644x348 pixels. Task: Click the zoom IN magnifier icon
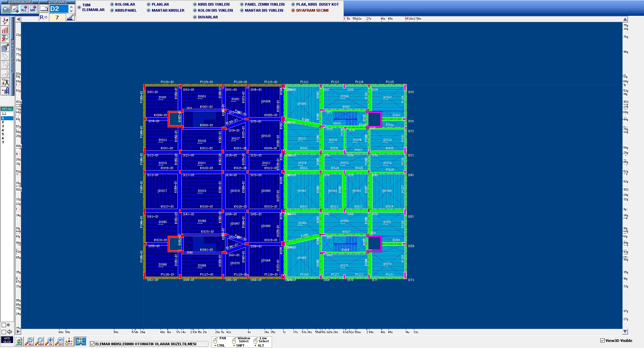pyautogui.click(x=50, y=342)
